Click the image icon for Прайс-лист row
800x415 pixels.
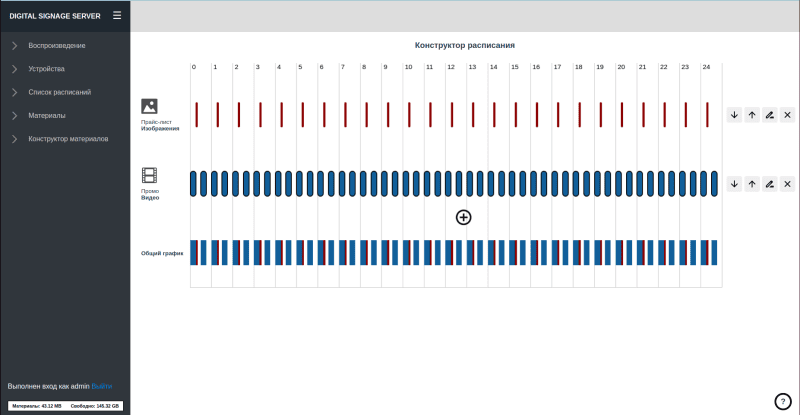(x=149, y=106)
